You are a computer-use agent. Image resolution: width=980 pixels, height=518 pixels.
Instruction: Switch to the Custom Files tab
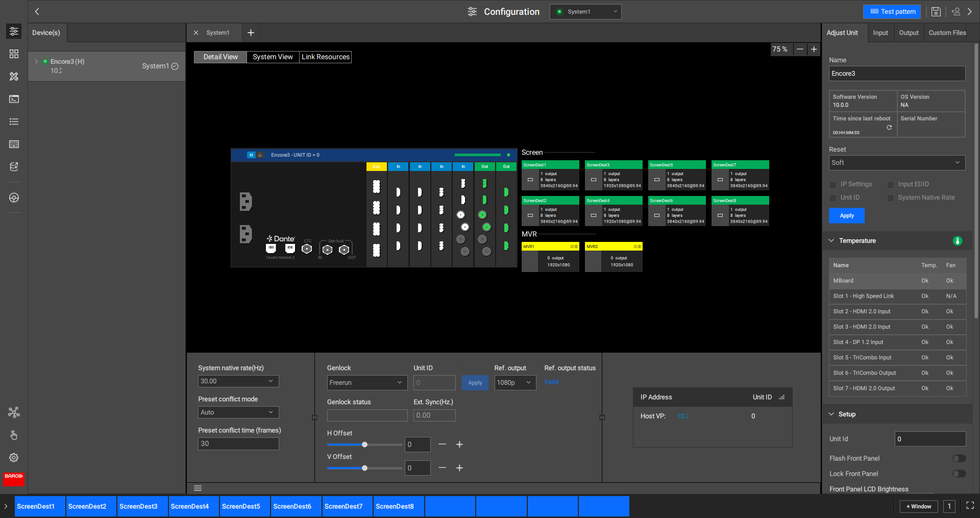click(947, 33)
